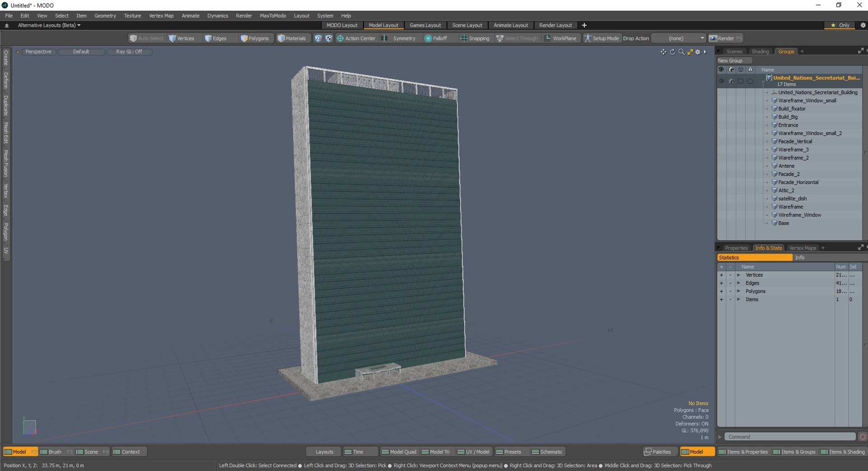This screenshot has height=471, width=868.
Task: Switch to Properties tab
Action: (x=736, y=248)
